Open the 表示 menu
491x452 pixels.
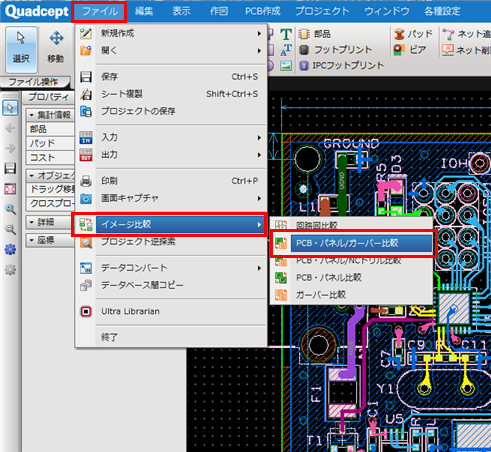[181, 11]
